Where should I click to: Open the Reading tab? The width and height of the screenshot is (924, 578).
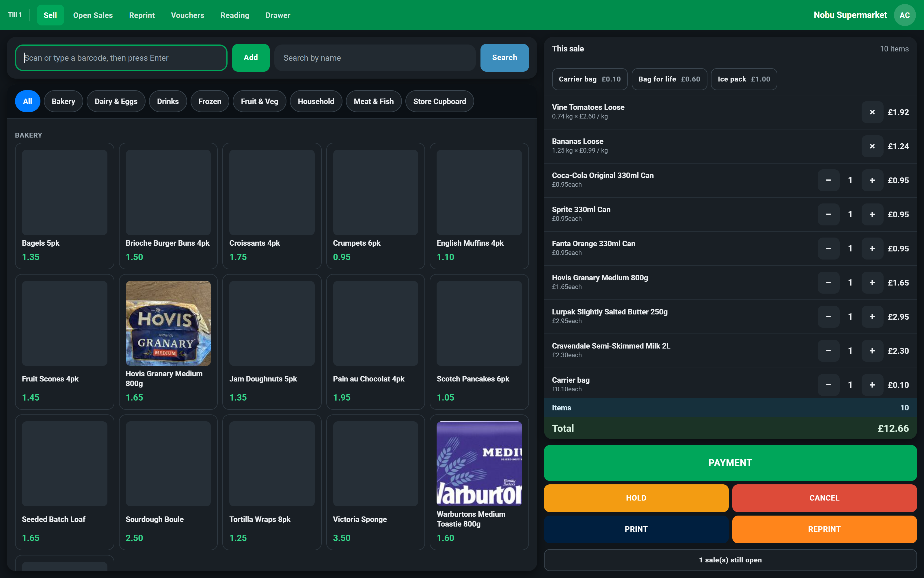235,15
